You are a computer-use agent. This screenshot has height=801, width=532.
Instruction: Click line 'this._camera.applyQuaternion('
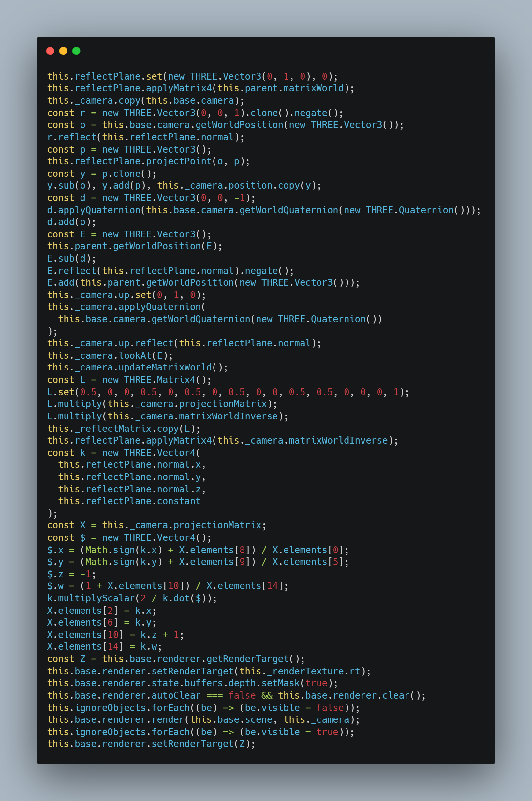(126, 307)
